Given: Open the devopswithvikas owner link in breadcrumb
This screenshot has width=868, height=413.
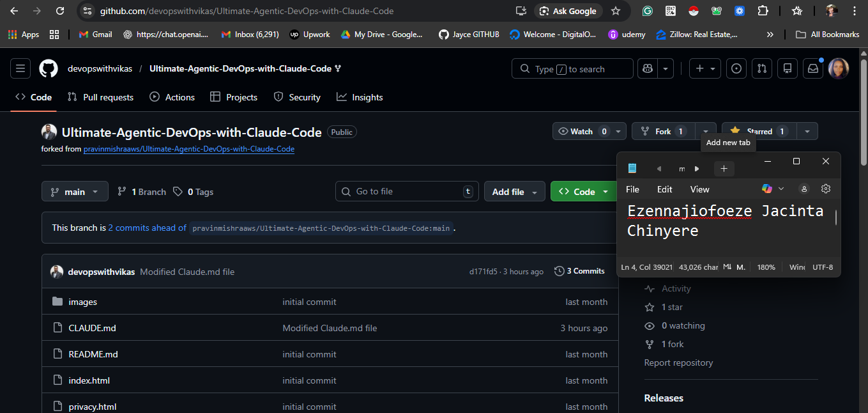Looking at the screenshot, I should click(101, 68).
